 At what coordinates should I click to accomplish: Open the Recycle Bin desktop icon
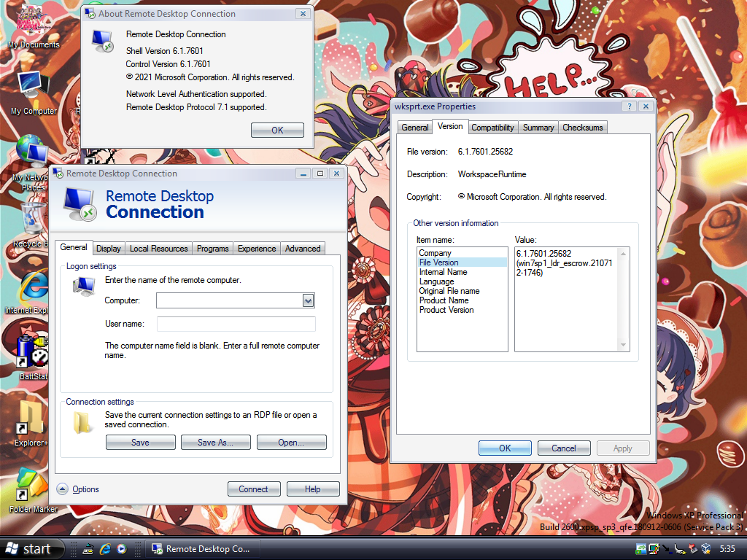tap(32, 225)
